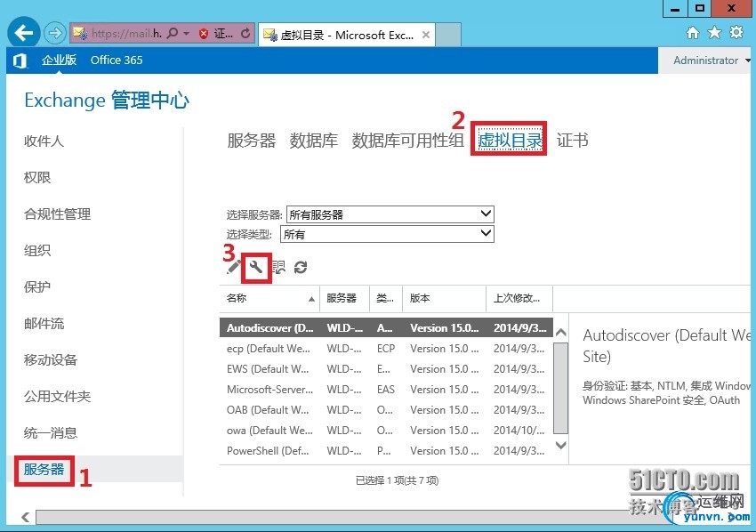
Task: Select the PowerShell (Def... row
Action: point(386,451)
